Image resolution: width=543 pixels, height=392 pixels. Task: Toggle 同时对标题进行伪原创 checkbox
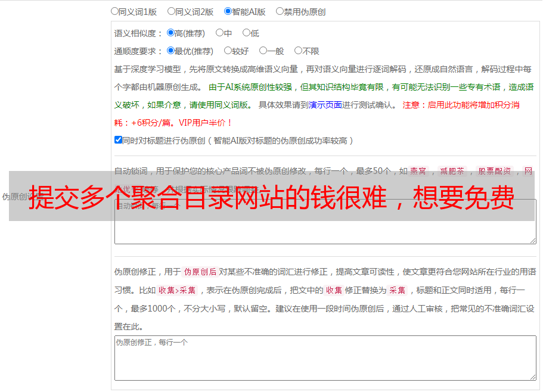pyautogui.click(x=118, y=140)
